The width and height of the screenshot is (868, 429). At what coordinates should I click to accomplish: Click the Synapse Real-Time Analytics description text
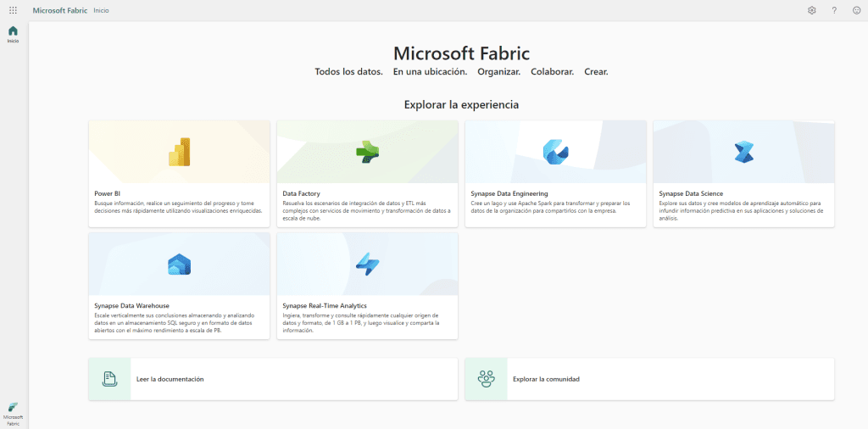pos(361,323)
